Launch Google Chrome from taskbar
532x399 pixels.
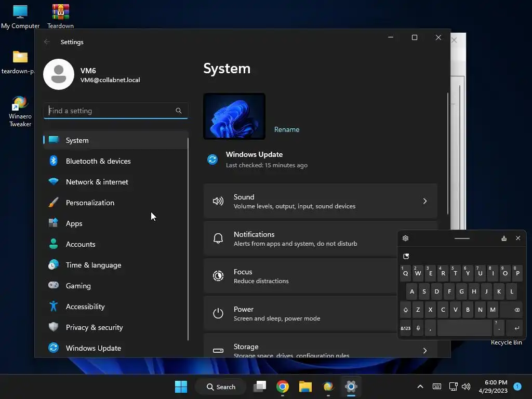click(282, 387)
